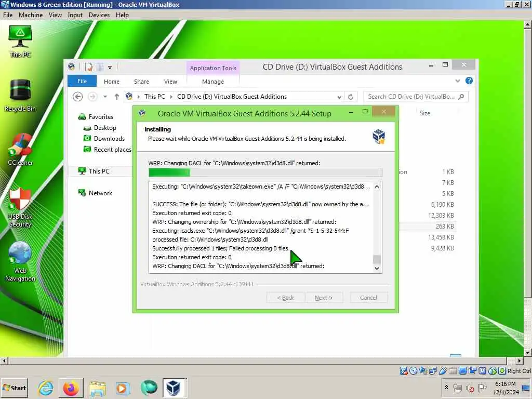Go up one folder level in Explorer

tap(117, 97)
